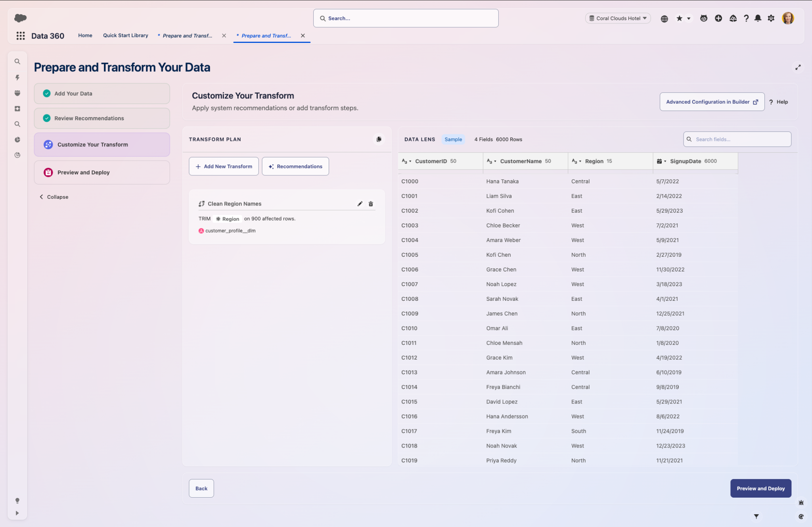Click the lightning bolt icon in left rail
The width and height of the screenshot is (812, 527).
coord(17,77)
